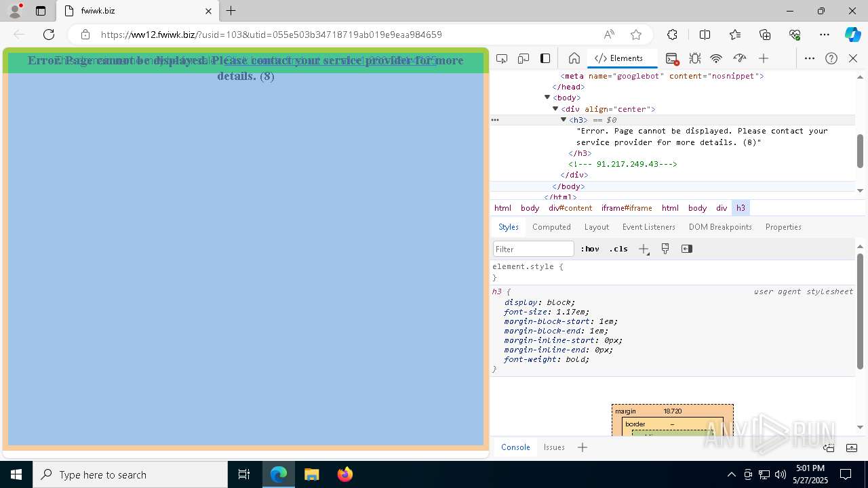Select the meta googlebot line
Screen dimensions: 868x488
pos(663,76)
